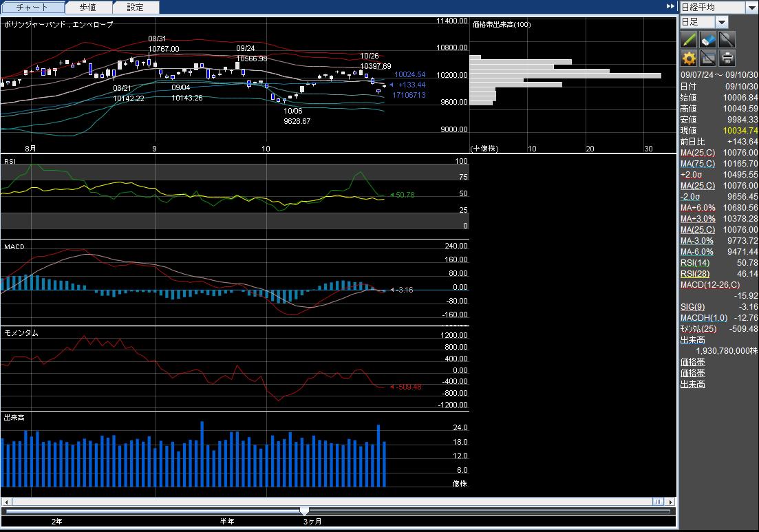Toggle the RSI(14) indicator line
The height and width of the screenshot is (532, 759).
tap(694, 262)
